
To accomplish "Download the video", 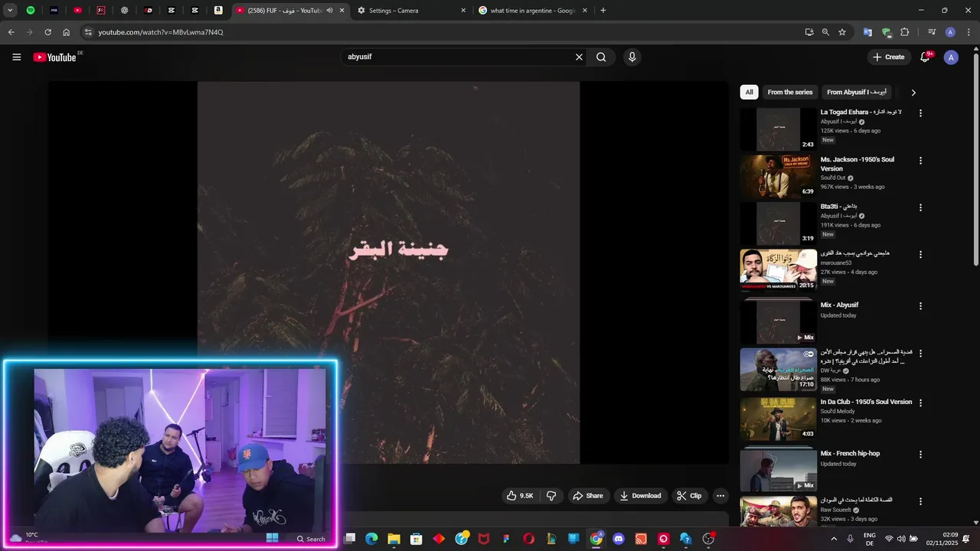I will [x=641, y=496].
